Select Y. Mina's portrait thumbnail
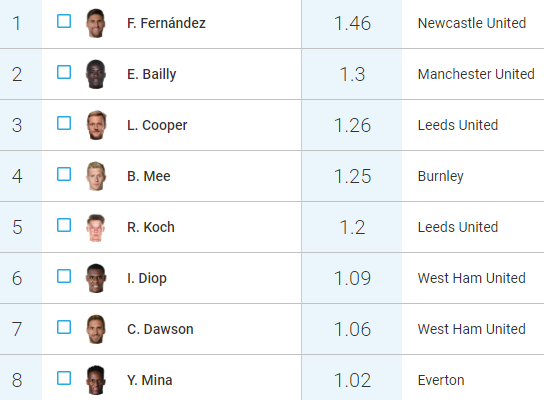The width and height of the screenshot is (544, 400). 96,380
